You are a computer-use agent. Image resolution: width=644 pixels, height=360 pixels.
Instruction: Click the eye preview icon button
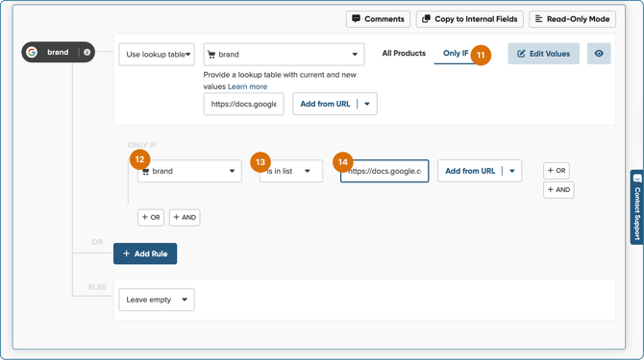599,54
